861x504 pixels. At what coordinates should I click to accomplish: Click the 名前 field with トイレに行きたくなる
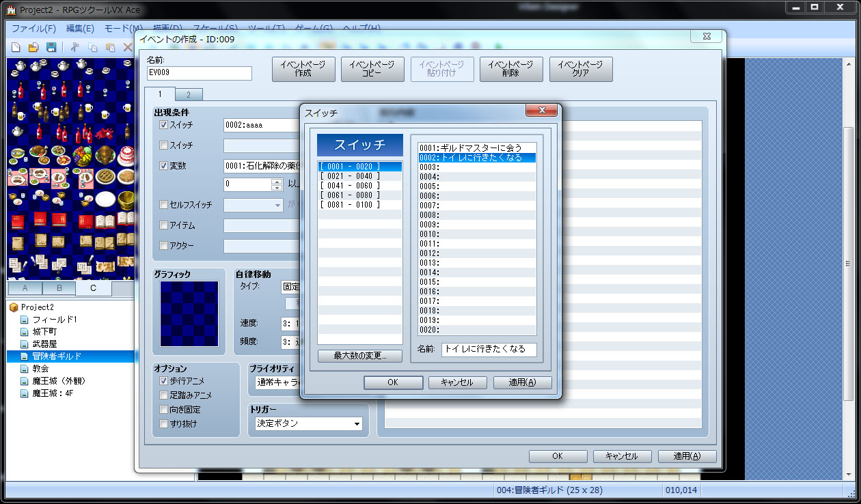[489, 349]
